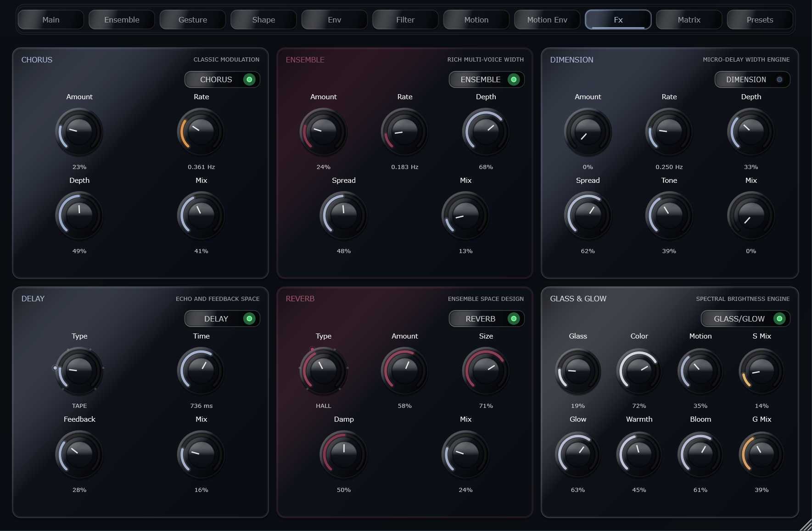
Task: Click the Dimension Mix knob
Action: pos(751,215)
